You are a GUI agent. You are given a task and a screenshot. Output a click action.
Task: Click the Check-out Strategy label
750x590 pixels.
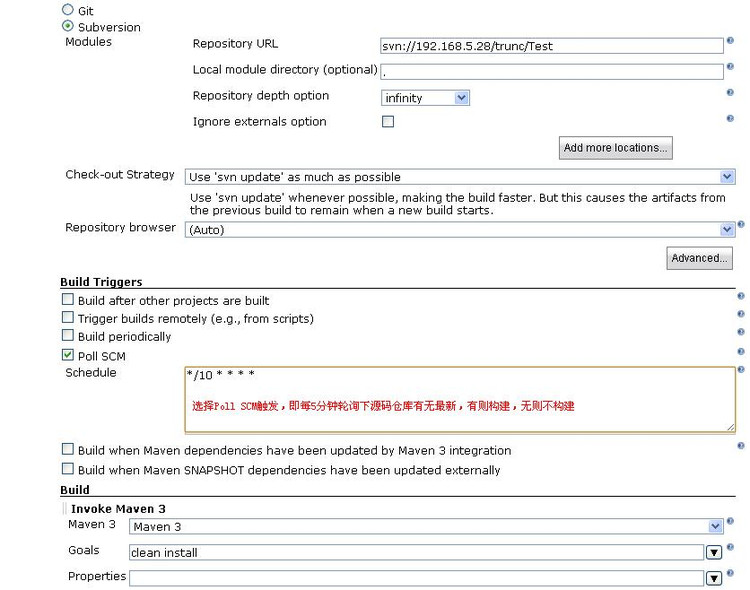pos(120,175)
